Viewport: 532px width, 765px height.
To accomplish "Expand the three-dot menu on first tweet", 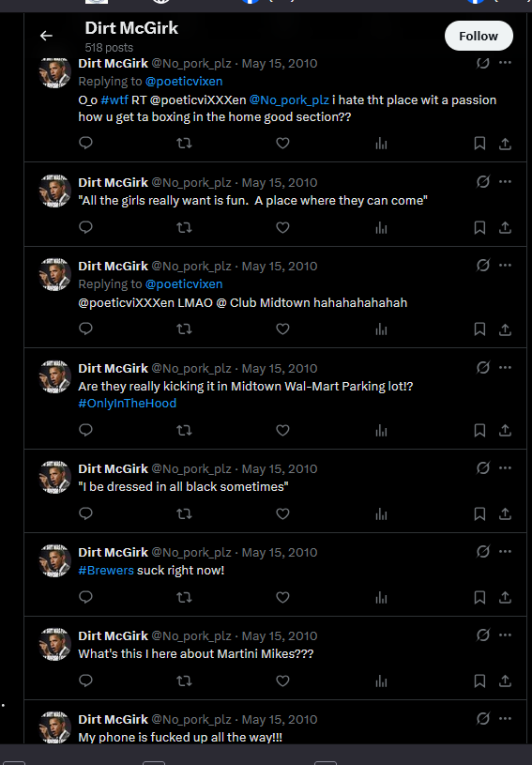I will pos(505,63).
